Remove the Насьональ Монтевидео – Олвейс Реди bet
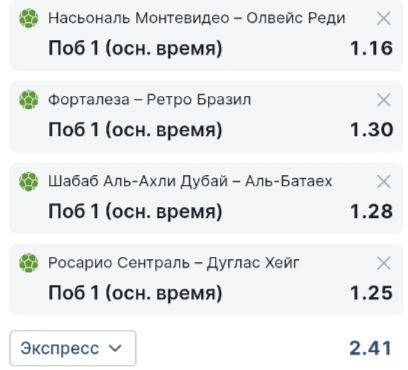The height and width of the screenshot is (370, 408). 384,18
